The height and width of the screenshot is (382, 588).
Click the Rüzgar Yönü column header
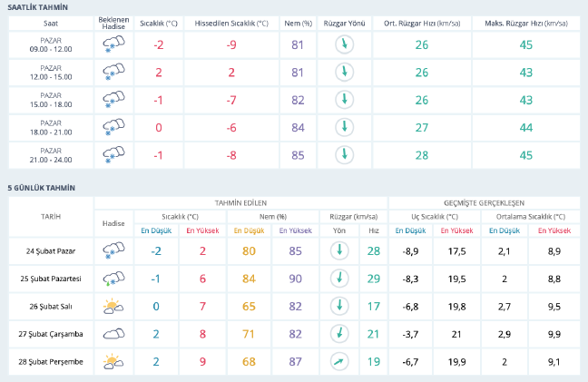coord(344,22)
